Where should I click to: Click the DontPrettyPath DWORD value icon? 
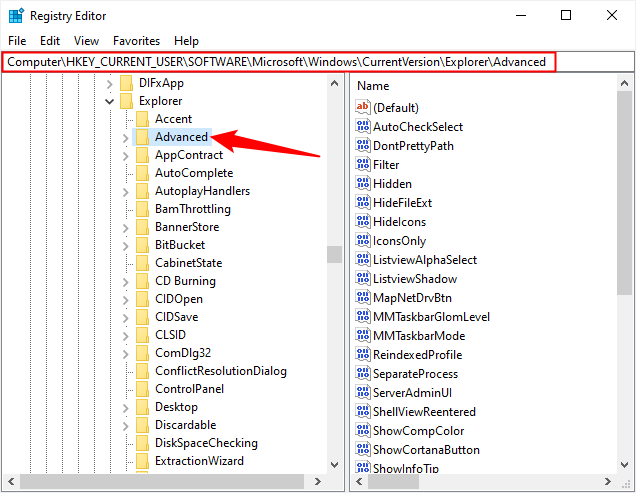click(x=363, y=145)
